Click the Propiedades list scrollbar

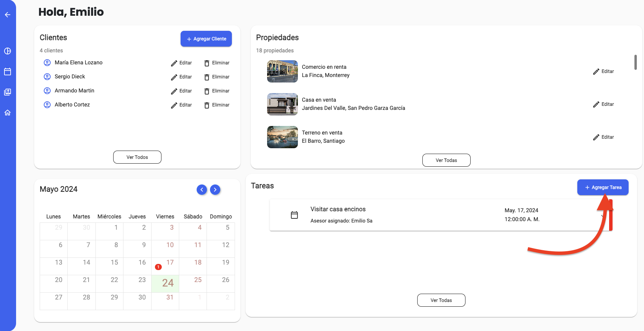tap(635, 62)
